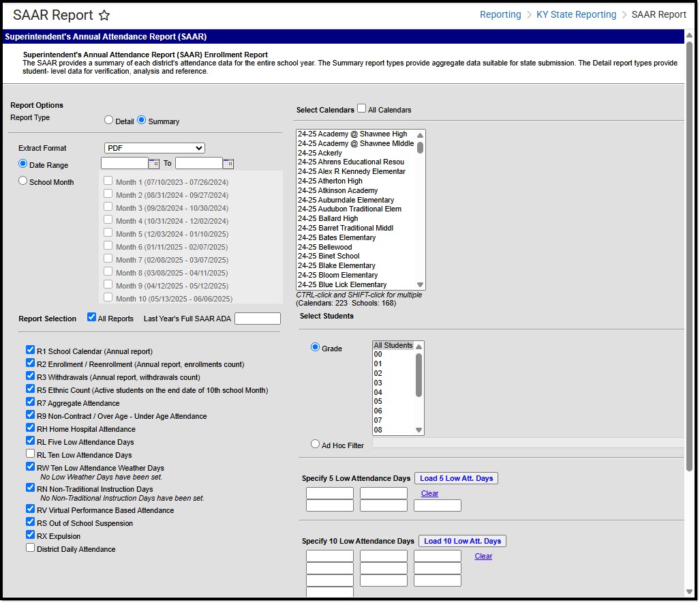The height and width of the screenshot is (603, 700).
Task: Click first 10 Low Attendance Days field
Action: point(330,557)
